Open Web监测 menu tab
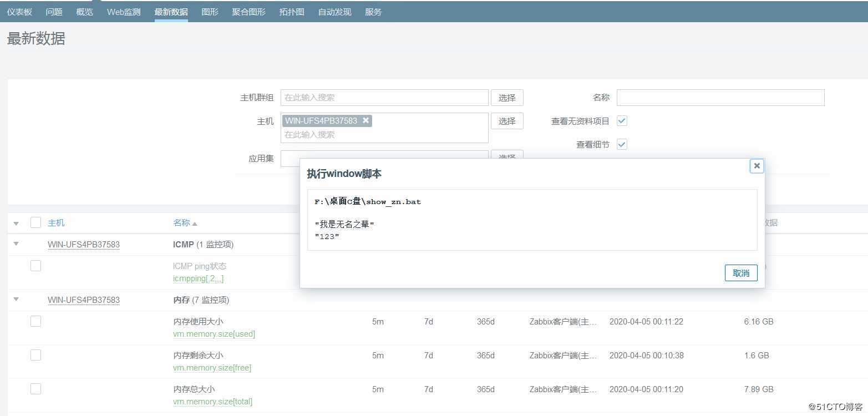 pos(124,12)
